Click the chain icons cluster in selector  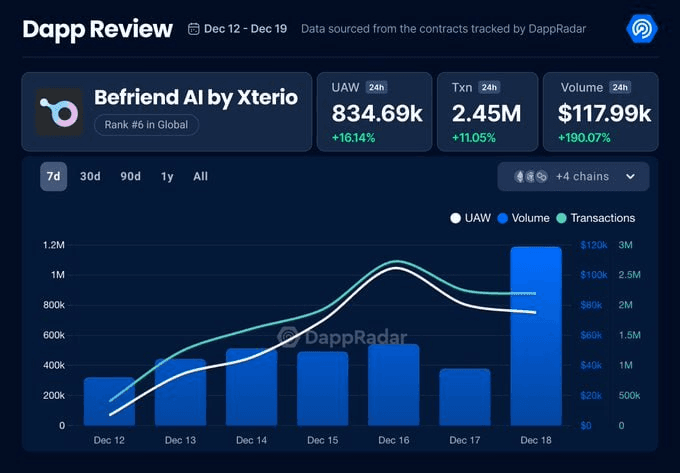tap(530, 177)
